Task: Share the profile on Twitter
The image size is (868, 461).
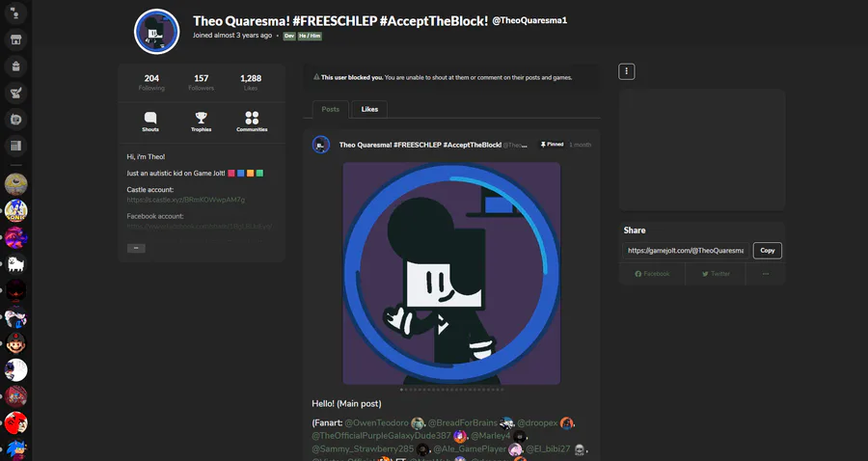Action: [716, 274]
